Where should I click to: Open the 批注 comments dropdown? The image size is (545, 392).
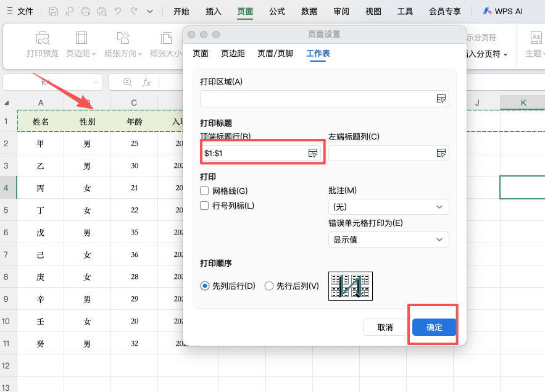388,206
